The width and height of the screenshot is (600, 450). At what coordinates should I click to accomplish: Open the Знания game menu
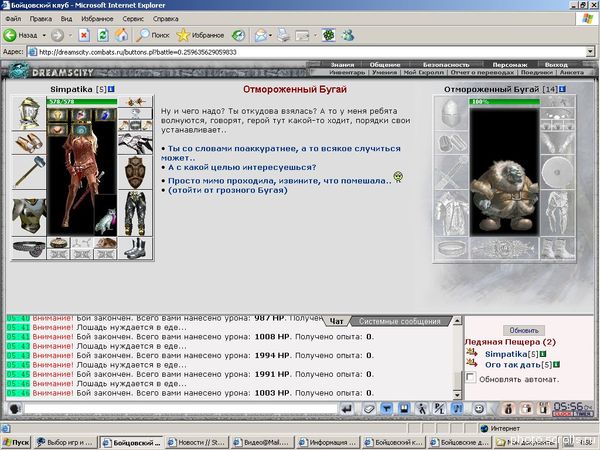(x=342, y=65)
